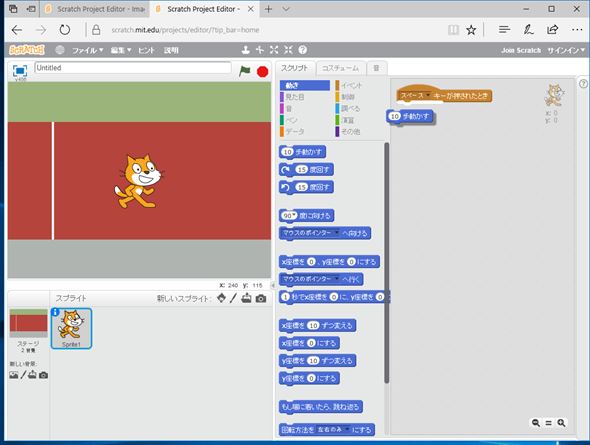
Task: Open rotation style 左右のみ dropdown
Action: [x=347, y=429]
